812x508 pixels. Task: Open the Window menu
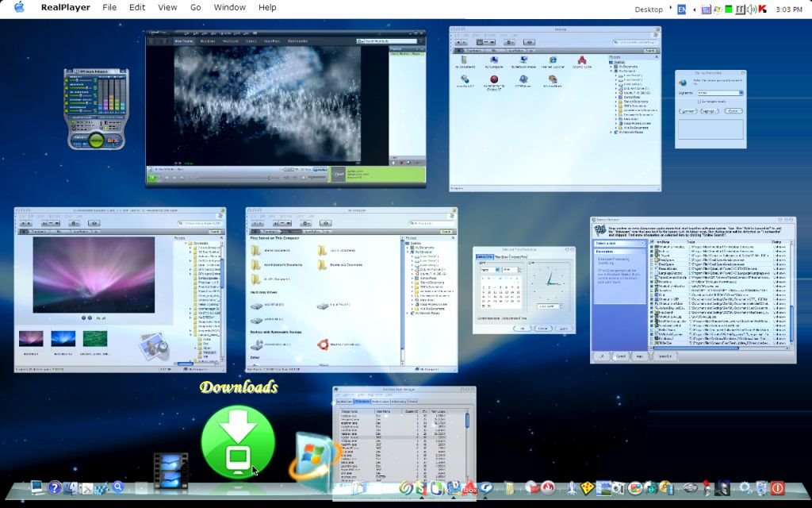click(x=229, y=7)
